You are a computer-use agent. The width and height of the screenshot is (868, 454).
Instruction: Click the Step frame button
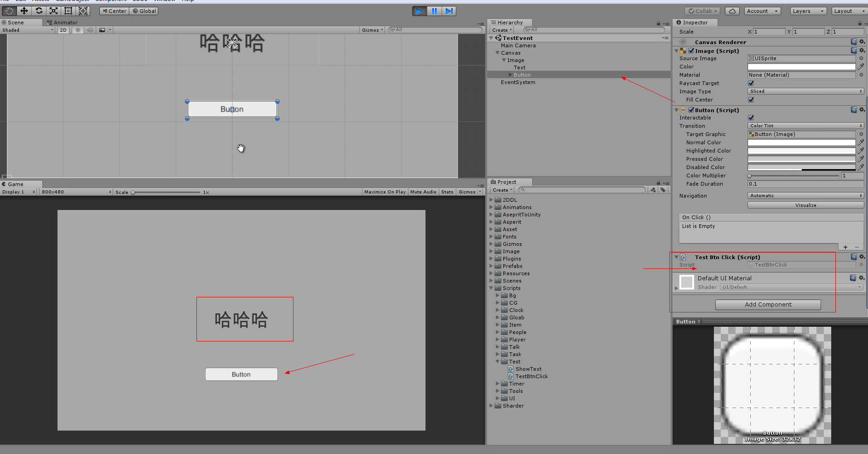(x=449, y=11)
